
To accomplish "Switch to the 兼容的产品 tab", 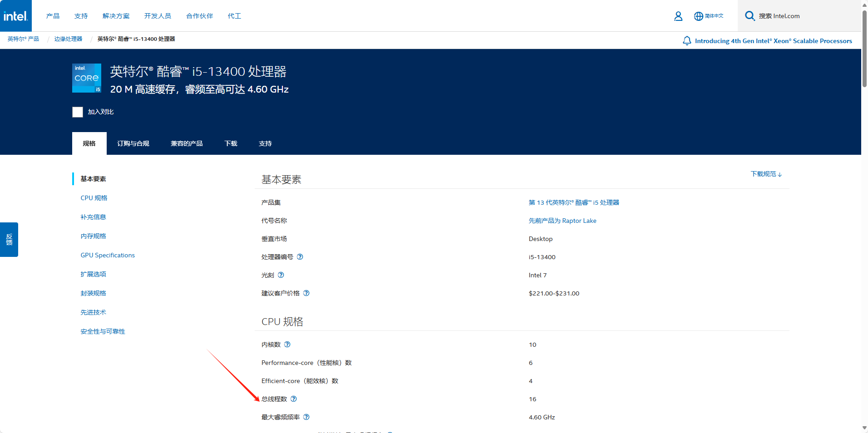I will pyautogui.click(x=187, y=143).
